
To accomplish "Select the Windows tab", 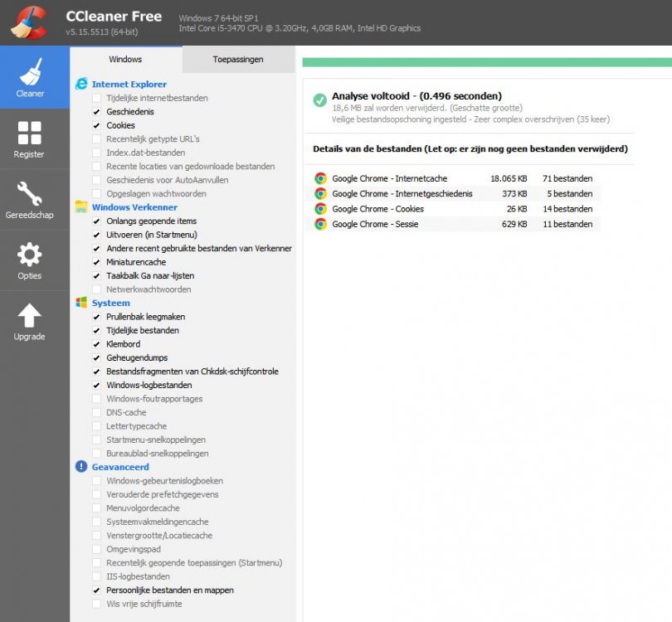I will coord(125,60).
